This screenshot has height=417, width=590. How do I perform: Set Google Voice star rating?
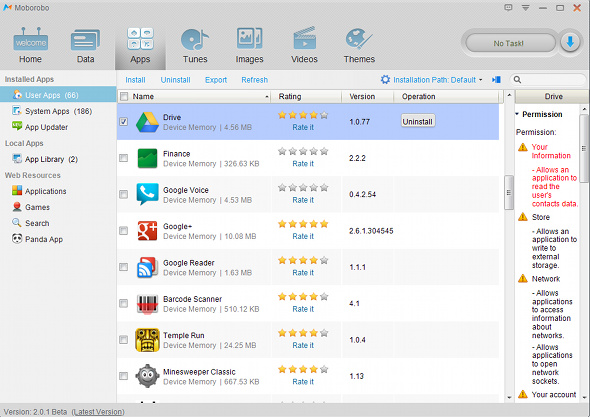pos(303,187)
